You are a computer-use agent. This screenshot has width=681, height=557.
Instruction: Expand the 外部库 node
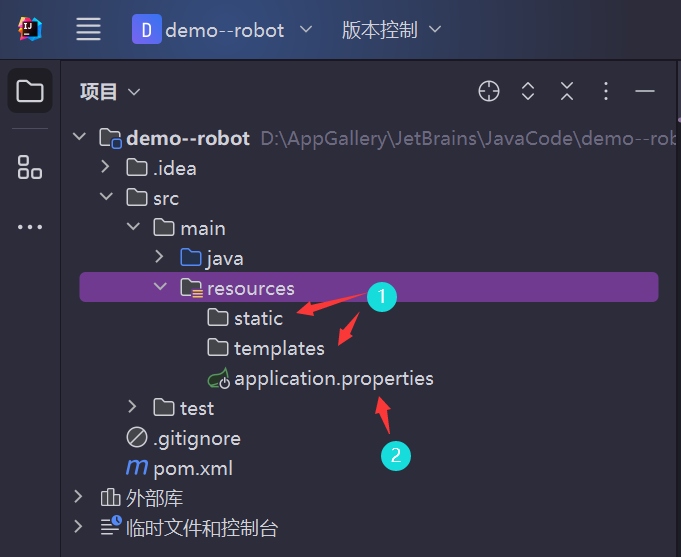tap(79, 498)
